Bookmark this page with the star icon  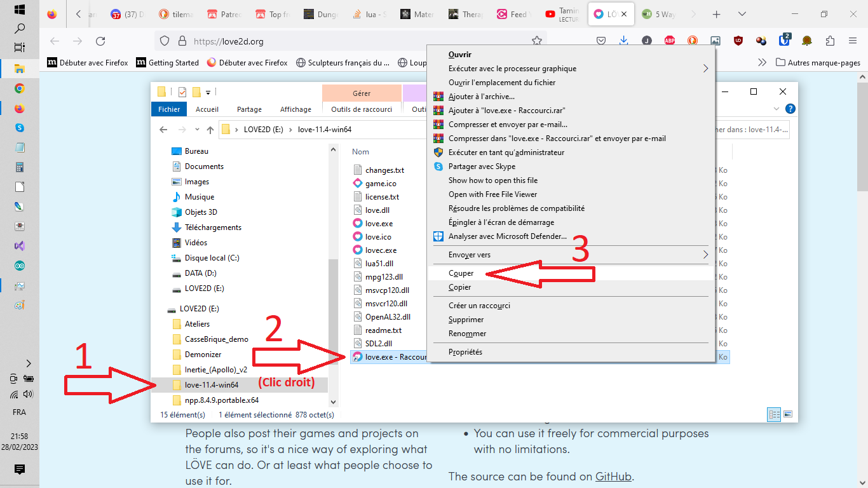tap(537, 41)
